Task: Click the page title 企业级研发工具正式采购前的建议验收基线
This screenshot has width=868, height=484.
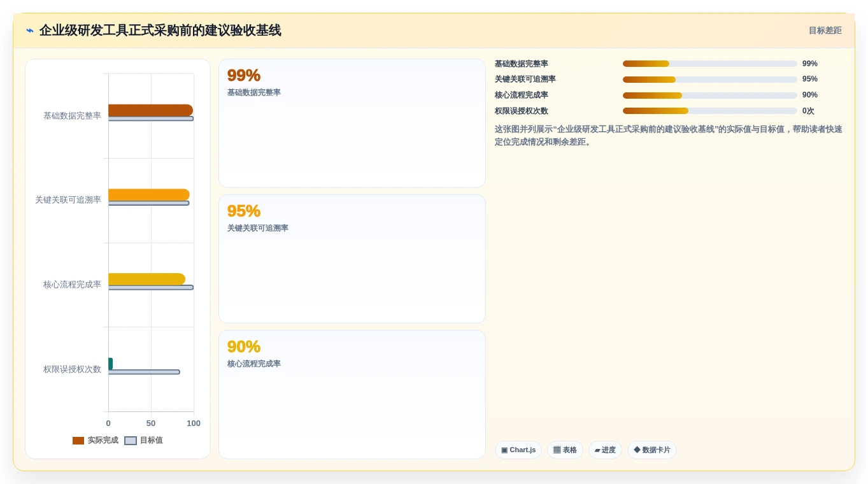Action: coord(160,31)
